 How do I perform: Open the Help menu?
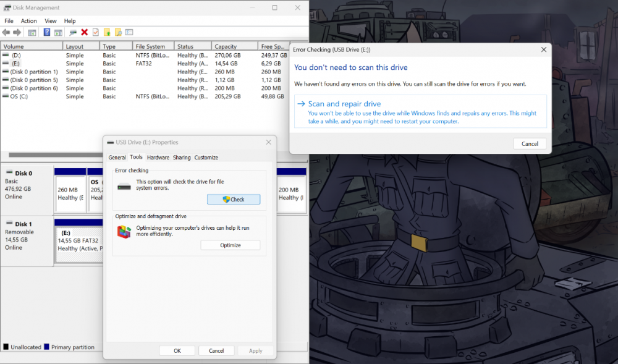pyautogui.click(x=70, y=21)
